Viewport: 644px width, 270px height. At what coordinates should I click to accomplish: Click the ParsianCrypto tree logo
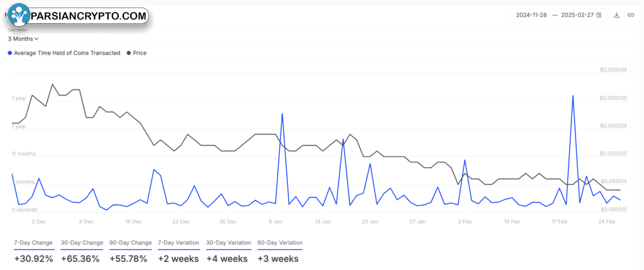(x=19, y=16)
